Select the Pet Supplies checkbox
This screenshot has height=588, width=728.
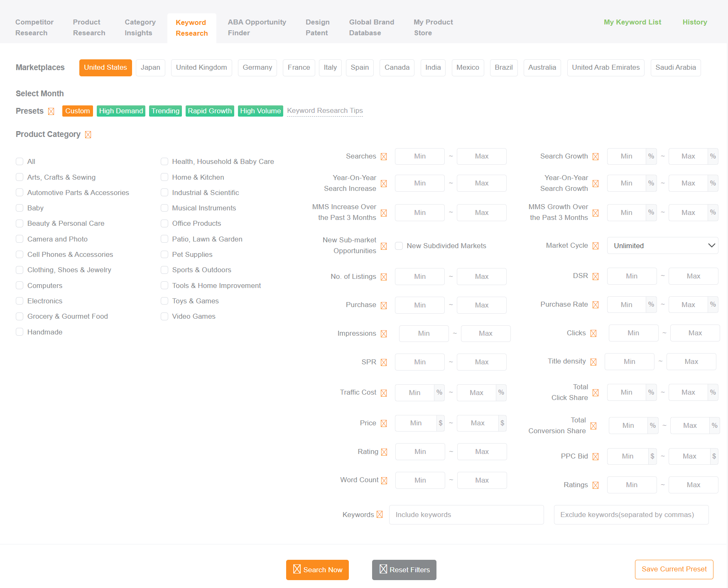[164, 254]
